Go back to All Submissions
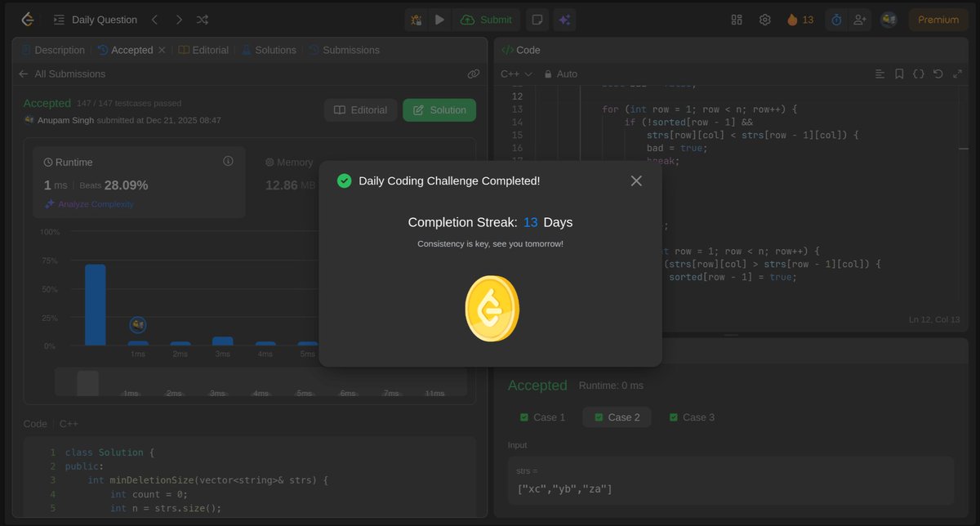This screenshot has width=980, height=526. point(62,74)
